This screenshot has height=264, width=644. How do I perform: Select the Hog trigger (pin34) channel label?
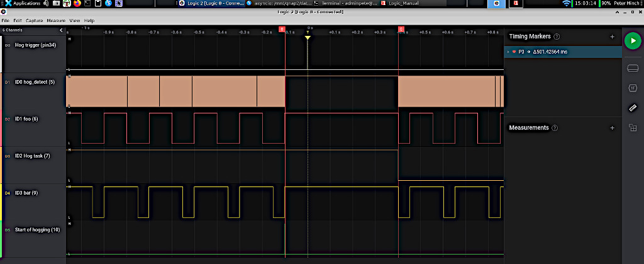click(x=35, y=45)
